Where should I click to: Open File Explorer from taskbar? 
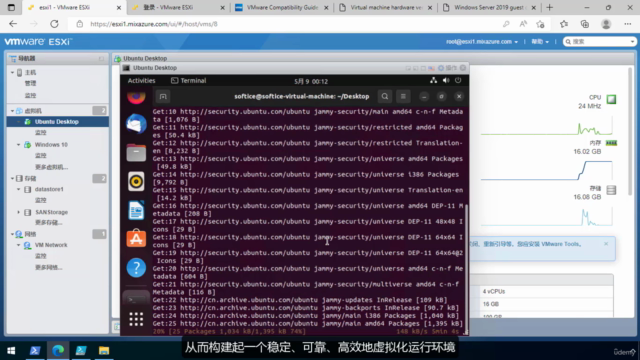(x=104, y=350)
